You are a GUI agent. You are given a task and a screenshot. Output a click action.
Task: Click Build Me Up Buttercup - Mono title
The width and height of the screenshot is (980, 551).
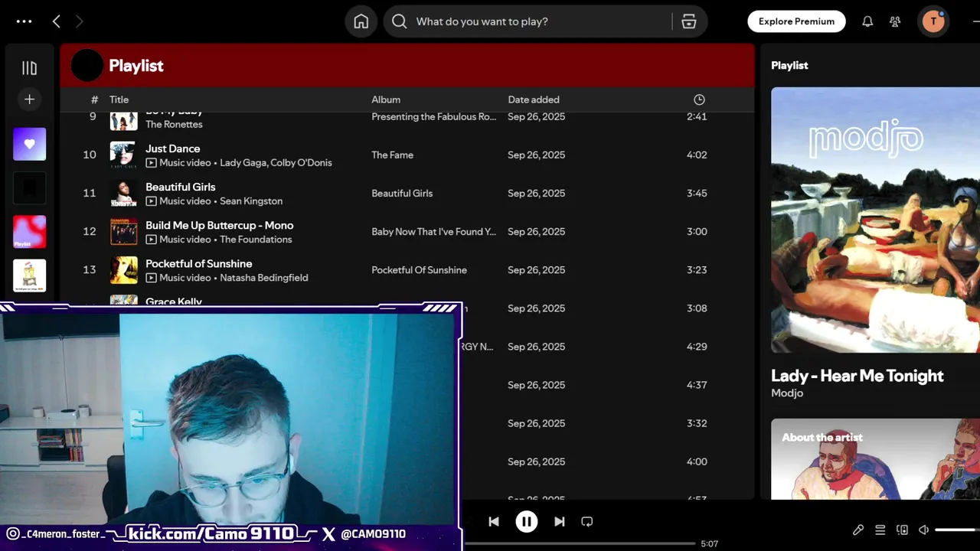click(220, 225)
